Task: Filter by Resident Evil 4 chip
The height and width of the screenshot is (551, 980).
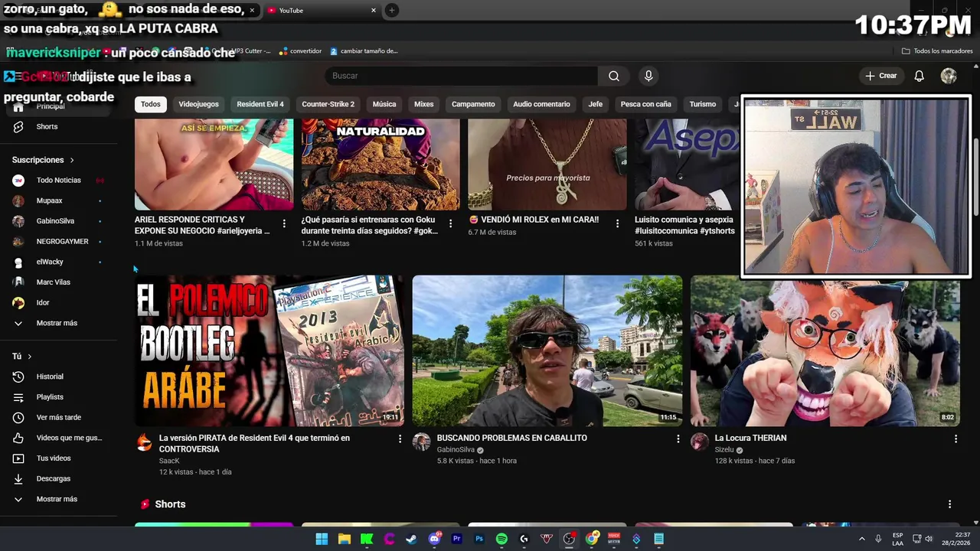Action: (x=260, y=104)
